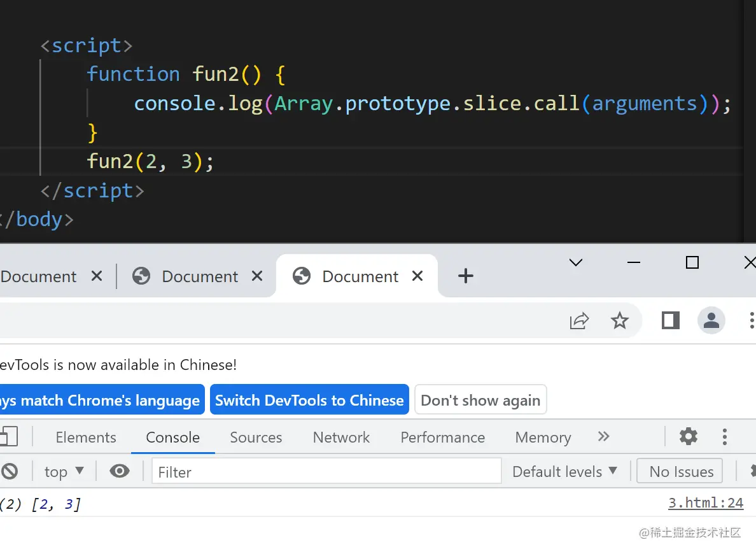Click Switch DevTools to Chinese
Viewport: 756px width, 554px height.
click(309, 400)
